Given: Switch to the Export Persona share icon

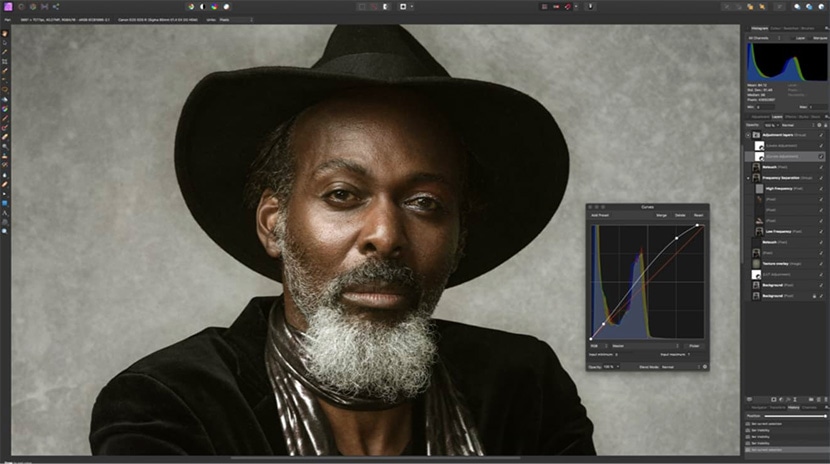Looking at the screenshot, I should click(56, 6).
